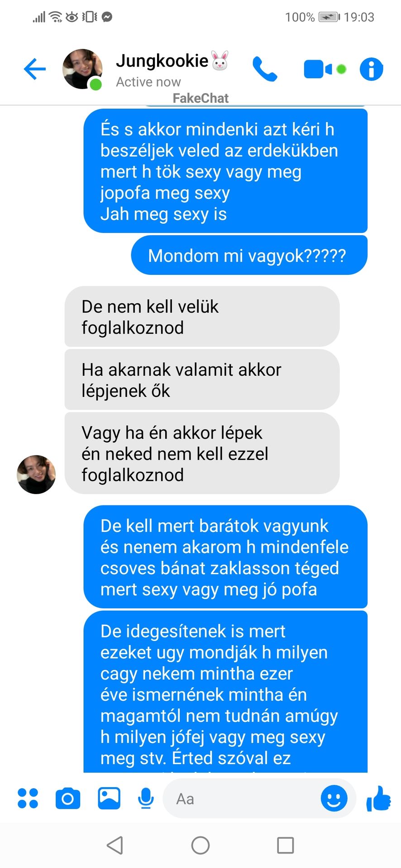Select the message "Mondom mi vagyok?????"

(x=249, y=255)
